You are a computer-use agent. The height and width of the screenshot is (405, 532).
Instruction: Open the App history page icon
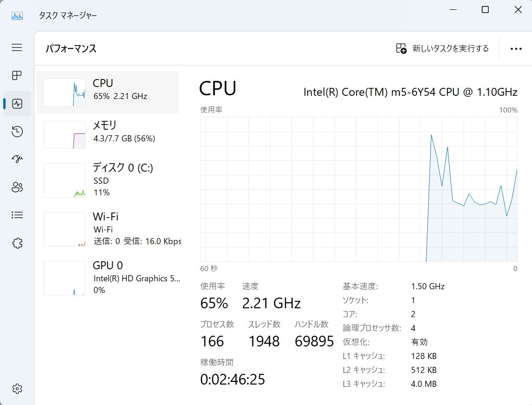point(17,132)
